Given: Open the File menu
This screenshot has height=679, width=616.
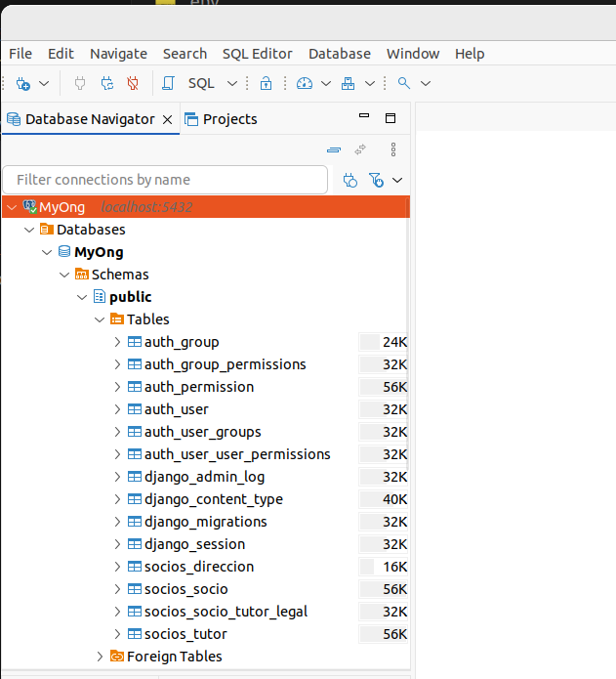Looking at the screenshot, I should click(x=21, y=54).
